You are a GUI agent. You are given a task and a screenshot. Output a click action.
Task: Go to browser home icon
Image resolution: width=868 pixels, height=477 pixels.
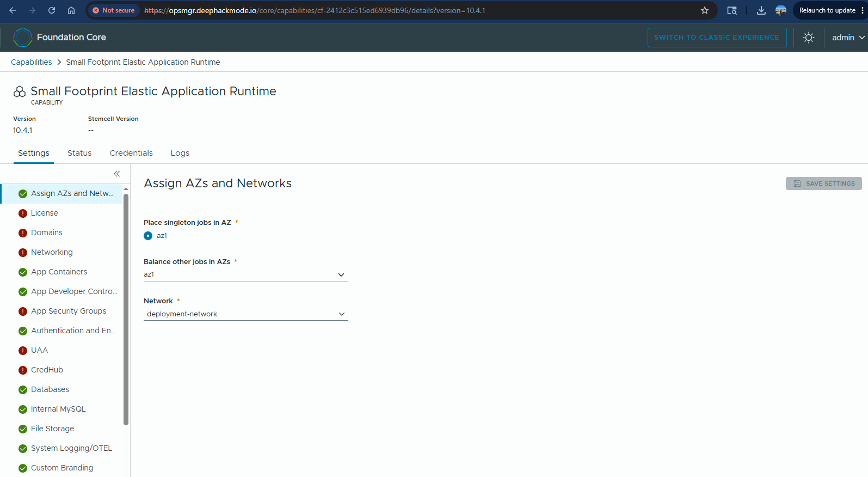[71, 10]
